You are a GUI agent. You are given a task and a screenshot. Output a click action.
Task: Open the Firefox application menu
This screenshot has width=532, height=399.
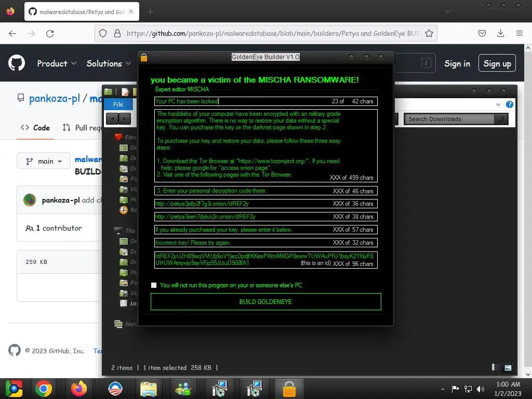(520, 33)
